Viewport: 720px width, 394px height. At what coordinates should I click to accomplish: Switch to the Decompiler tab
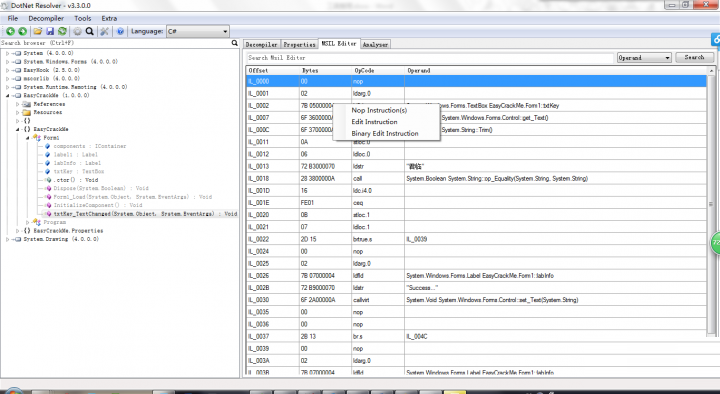(x=261, y=45)
